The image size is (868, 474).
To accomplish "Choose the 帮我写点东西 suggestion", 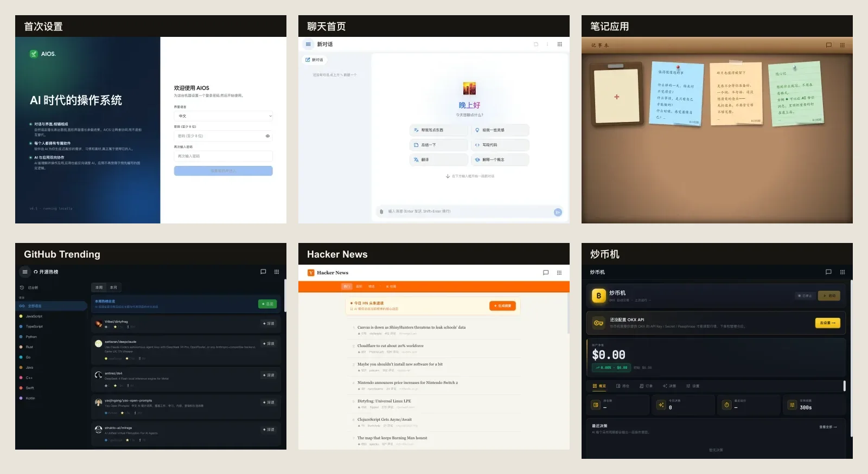I will click(438, 130).
